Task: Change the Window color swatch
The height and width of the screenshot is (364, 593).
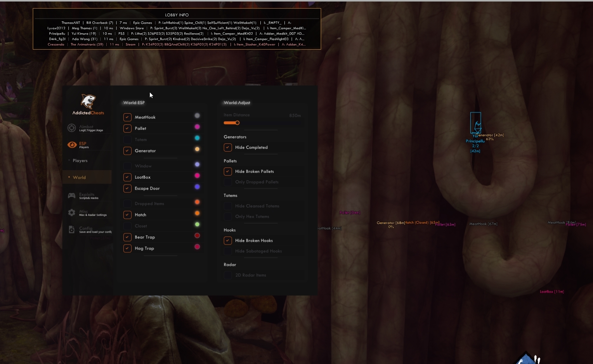Action: click(197, 164)
